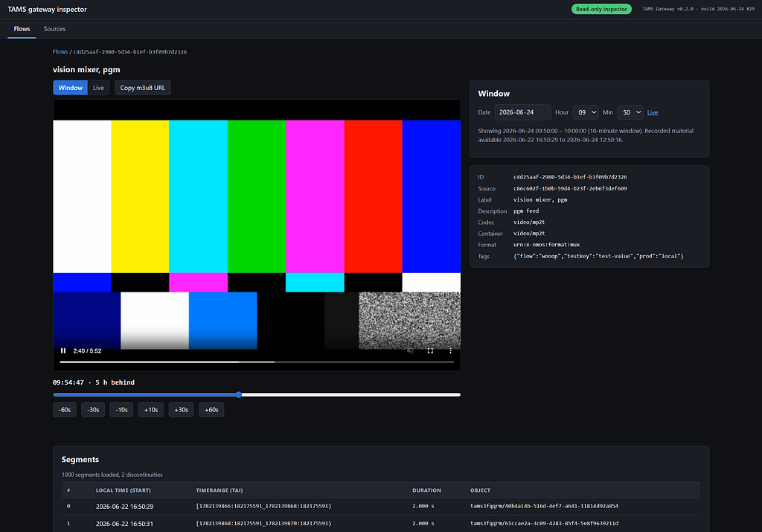Switch to Live playback mode

tap(99, 88)
